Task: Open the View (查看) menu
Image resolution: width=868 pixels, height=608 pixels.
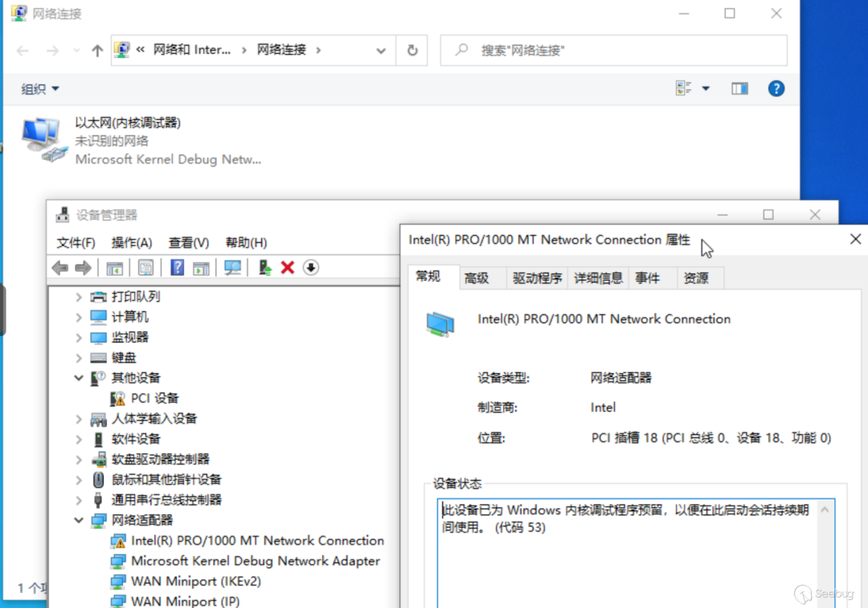Action: pos(189,243)
